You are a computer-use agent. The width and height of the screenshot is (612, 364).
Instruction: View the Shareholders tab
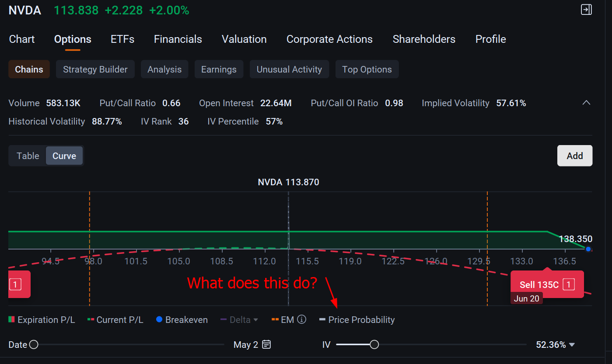[424, 39]
